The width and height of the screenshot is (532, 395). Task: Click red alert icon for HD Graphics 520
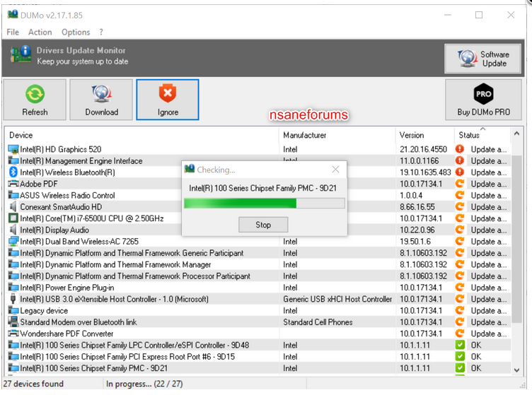point(460,149)
